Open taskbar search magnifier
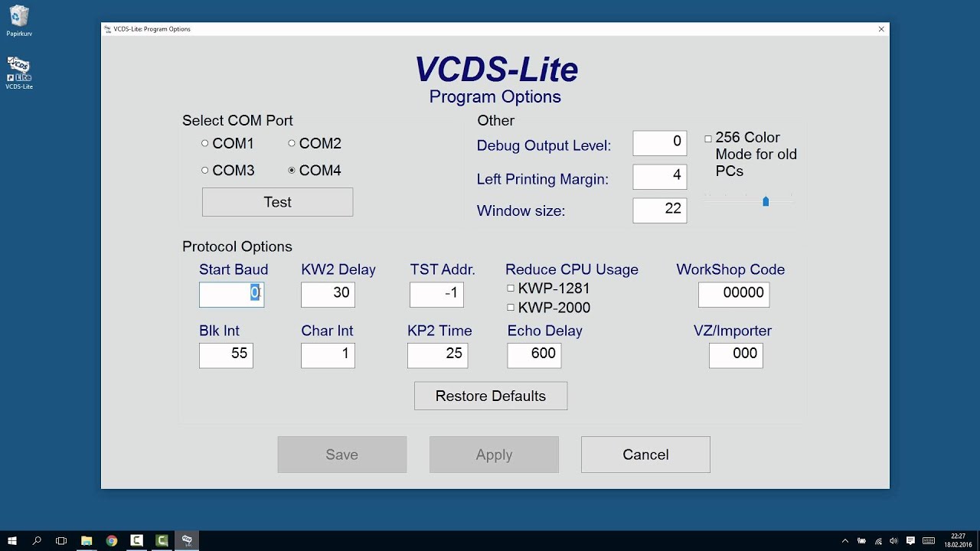 37,540
